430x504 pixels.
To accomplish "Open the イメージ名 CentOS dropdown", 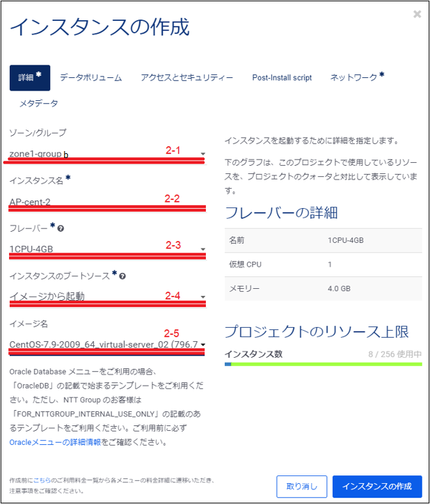I will [x=106, y=344].
